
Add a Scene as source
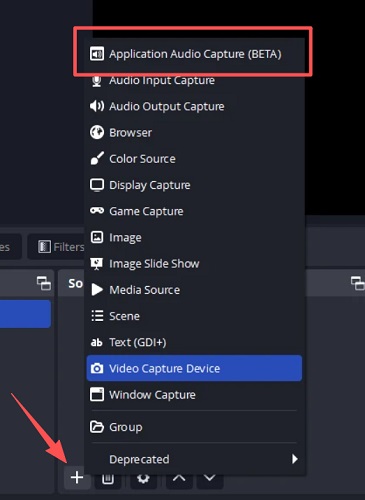click(194, 316)
